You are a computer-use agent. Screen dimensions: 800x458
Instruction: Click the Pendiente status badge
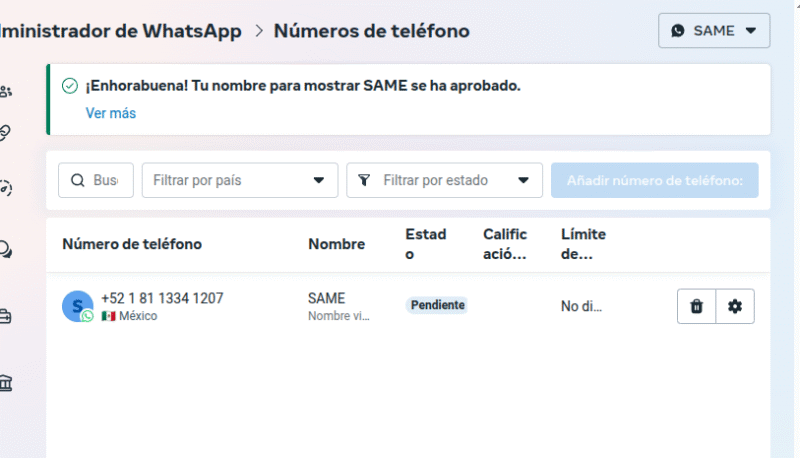click(438, 305)
